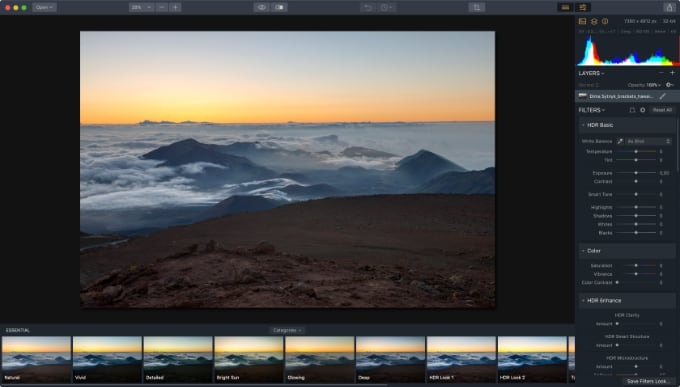Toggle the presets filmstrip panel icon
Screen dimensions: 680x387
tap(565, 7)
